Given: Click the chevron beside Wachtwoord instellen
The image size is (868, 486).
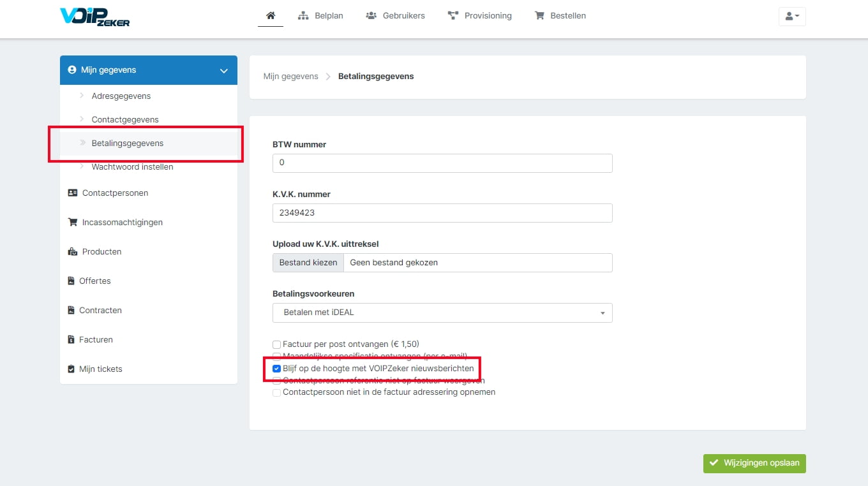Looking at the screenshot, I should (82, 166).
